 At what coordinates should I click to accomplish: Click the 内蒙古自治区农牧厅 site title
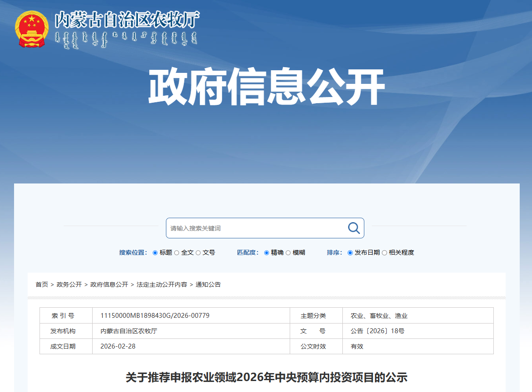pyautogui.click(x=127, y=20)
